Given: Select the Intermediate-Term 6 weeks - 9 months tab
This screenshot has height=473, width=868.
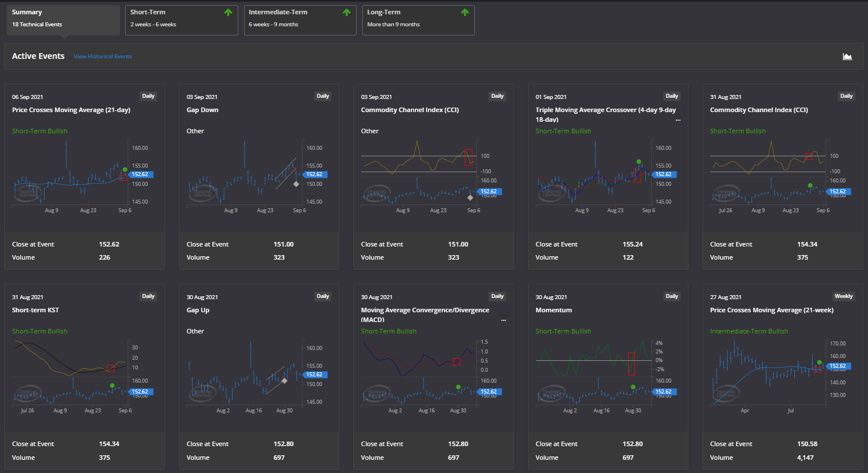Looking at the screenshot, I should pos(299,19).
